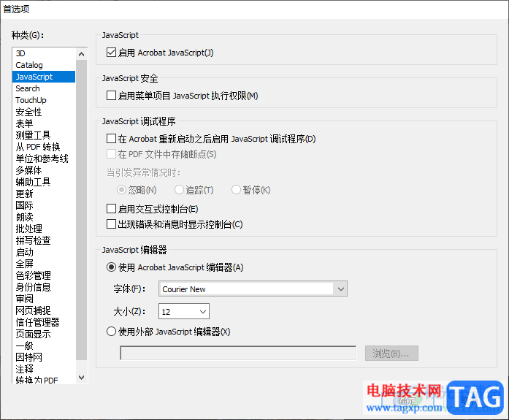Click the category list scroll down arrow
509x420 pixels.
(82, 378)
